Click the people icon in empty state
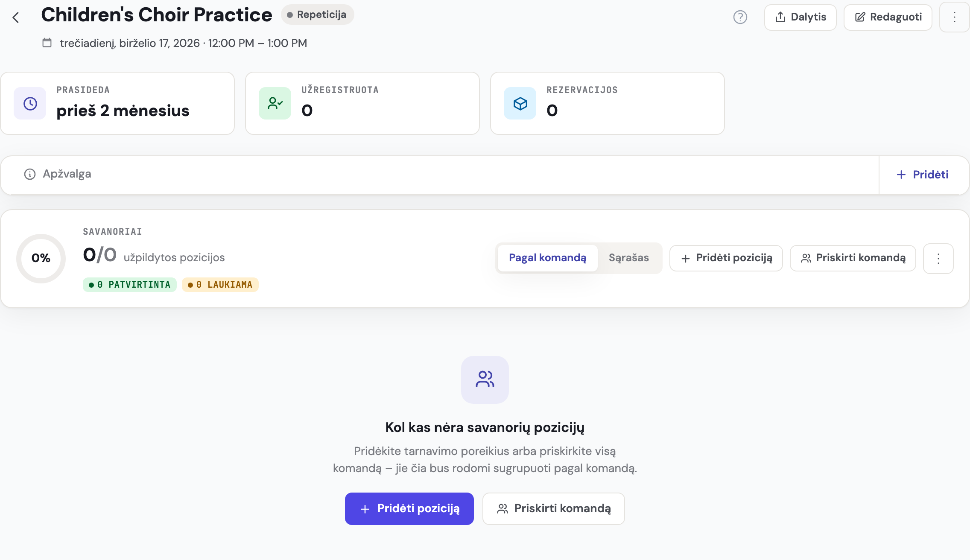 pos(485,379)
